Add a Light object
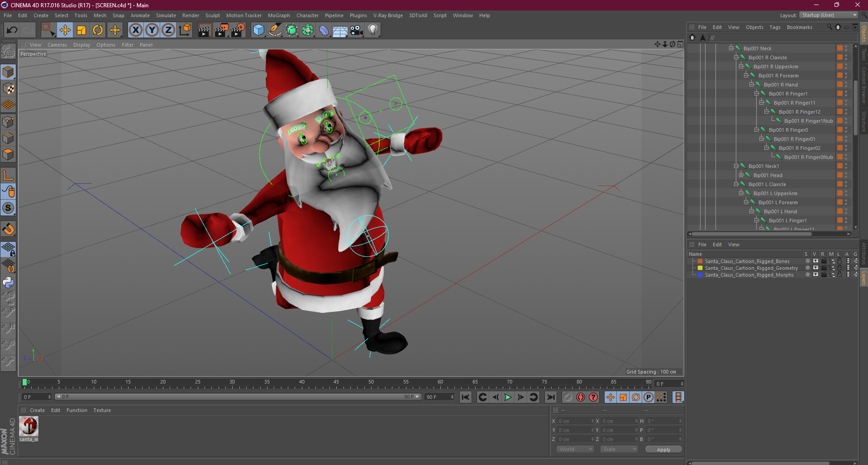Screen dimensions: 868x465 click(x=373, y=30)
